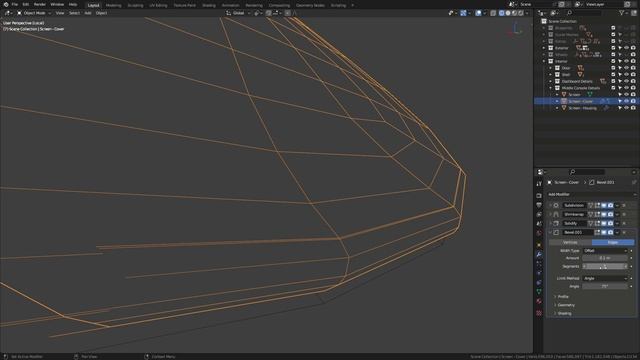
Task: Open the Tool properties tab
Action: (x=539, y=184)
